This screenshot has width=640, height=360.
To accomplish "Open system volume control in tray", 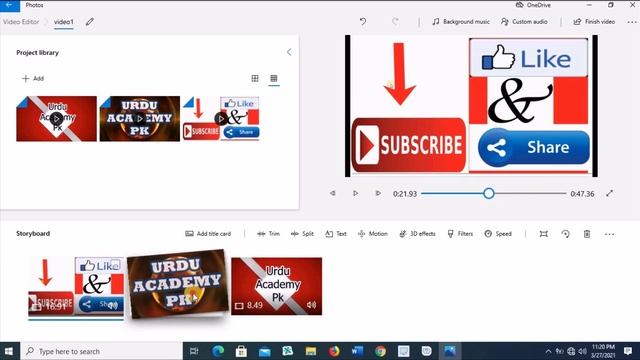I will 583,351.
